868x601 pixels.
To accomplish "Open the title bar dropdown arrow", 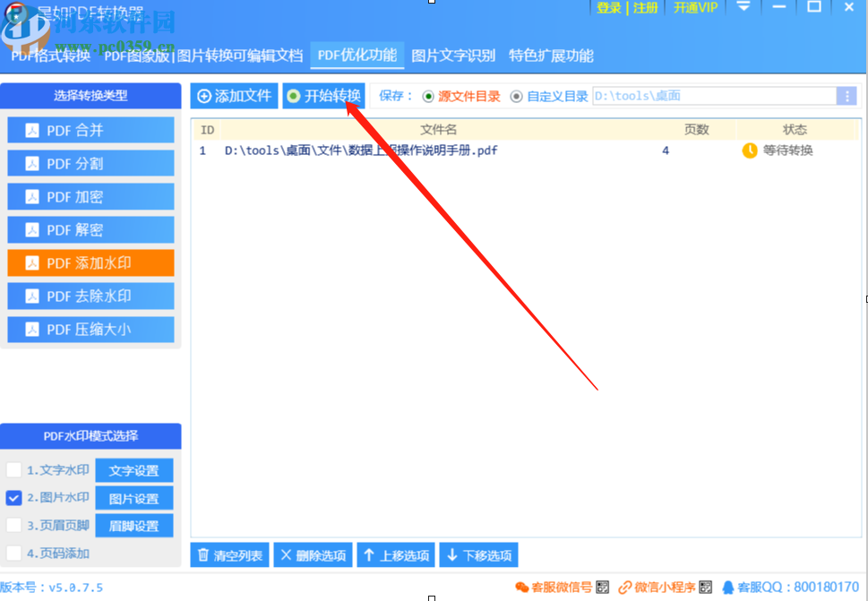I will pos(743,8).
